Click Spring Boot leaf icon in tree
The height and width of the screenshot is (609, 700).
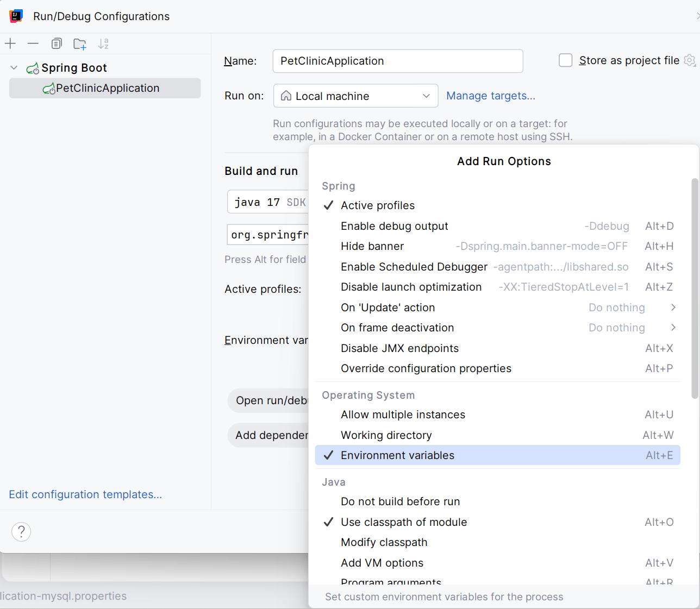(33, 68)
